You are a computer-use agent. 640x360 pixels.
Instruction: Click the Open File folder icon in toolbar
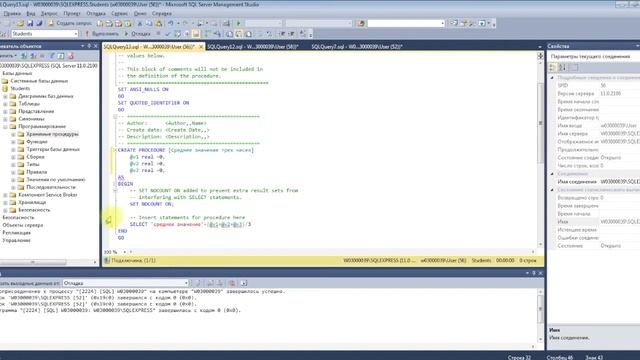click(x=20, y=23)
